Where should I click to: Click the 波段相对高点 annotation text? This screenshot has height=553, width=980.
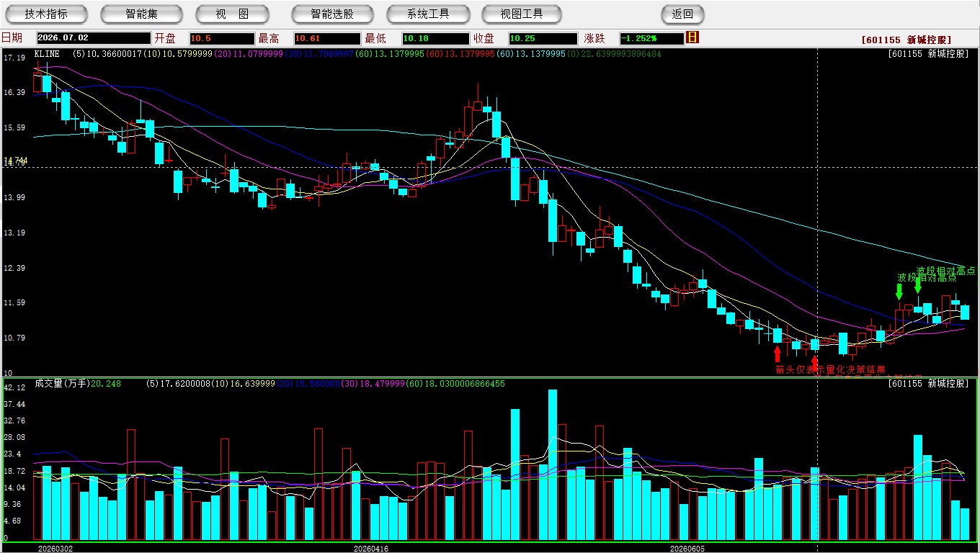tap(946, 271)
